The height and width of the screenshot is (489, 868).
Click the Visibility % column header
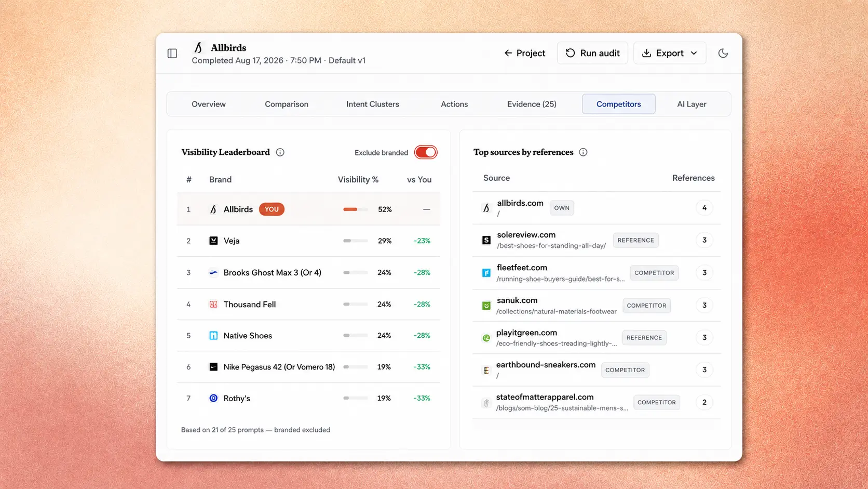coord(358,180)
